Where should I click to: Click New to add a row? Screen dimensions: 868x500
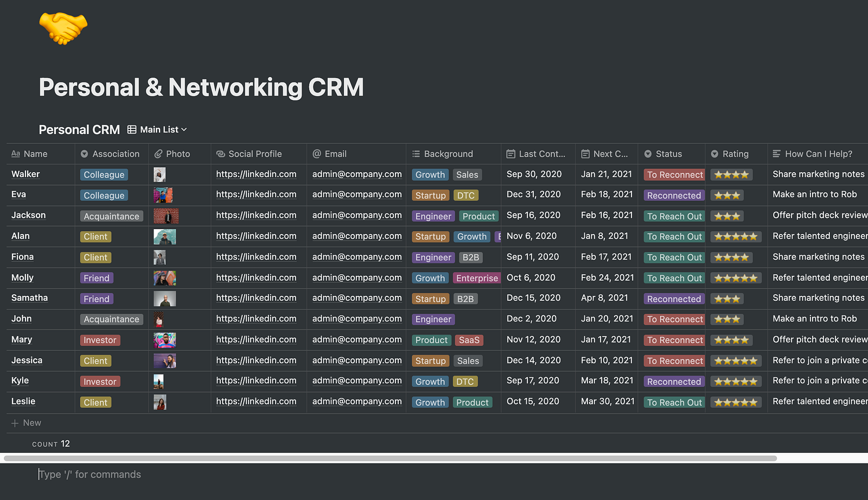26,422
